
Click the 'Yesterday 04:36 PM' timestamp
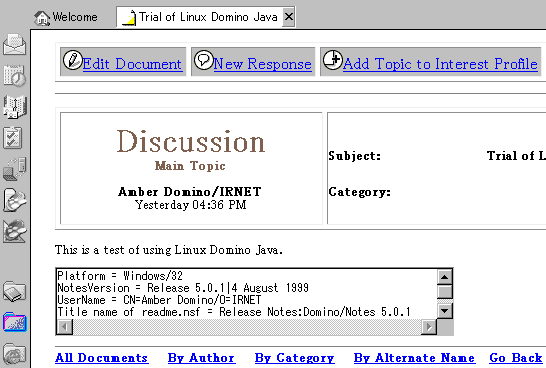click(x=190, y=205)
